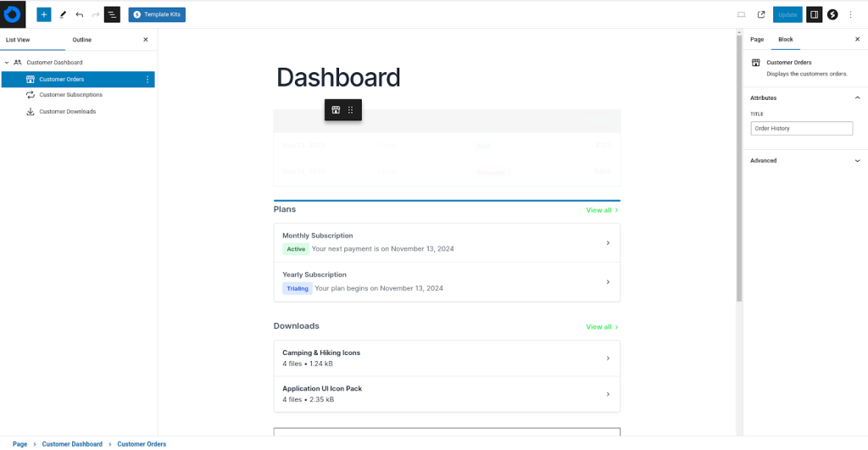
Task: Toggle the Document Overview list icon
Action: click(x=112, y=14)
